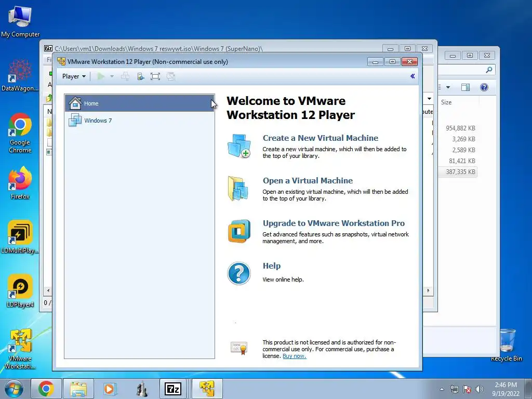The height and width of the screenshot is (399, 532).
Task: Click Open a Virtual Machine heading
Action: [x=308, y=180]
